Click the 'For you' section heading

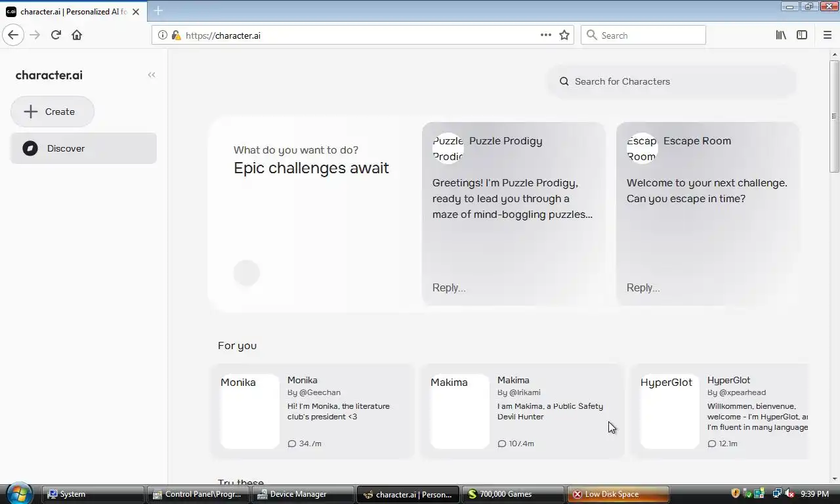[237, 345]
